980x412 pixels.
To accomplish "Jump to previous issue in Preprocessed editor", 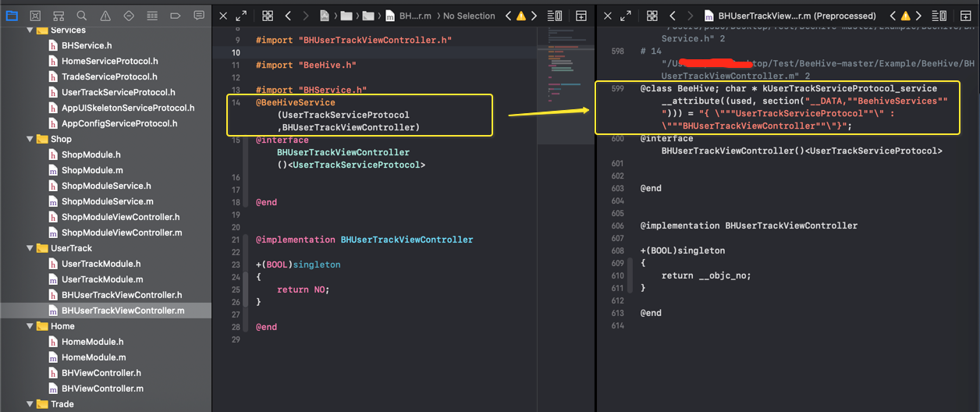I will (x=893, y=16).
